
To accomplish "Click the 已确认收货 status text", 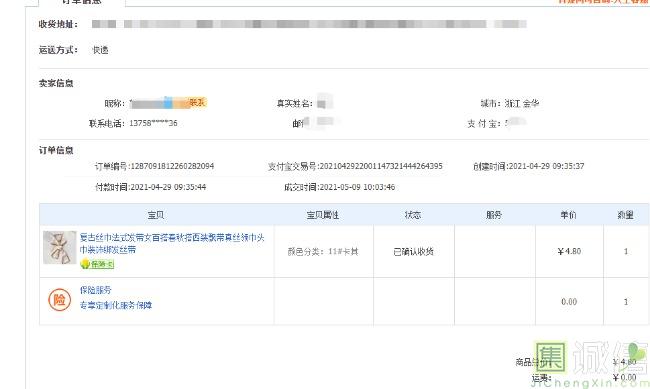I will coord(413,251).
